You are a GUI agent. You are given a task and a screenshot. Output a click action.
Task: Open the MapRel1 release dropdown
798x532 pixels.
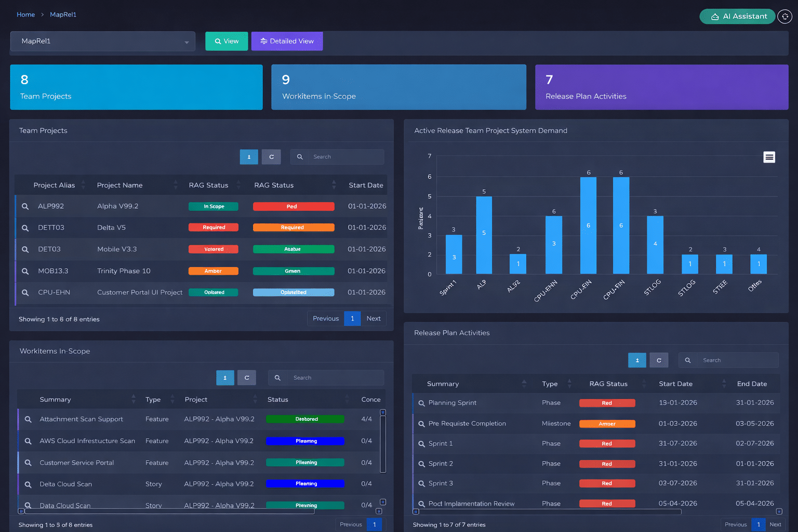(x=103, y=42)
